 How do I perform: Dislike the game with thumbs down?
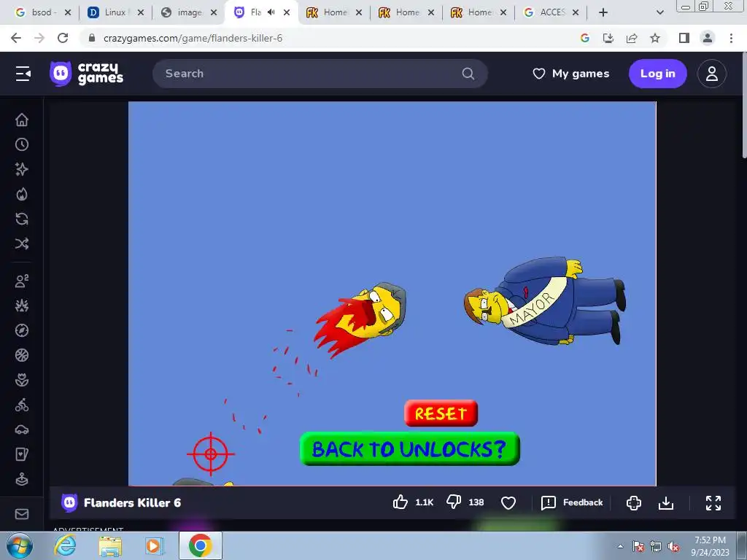click(x=454, y=502)
